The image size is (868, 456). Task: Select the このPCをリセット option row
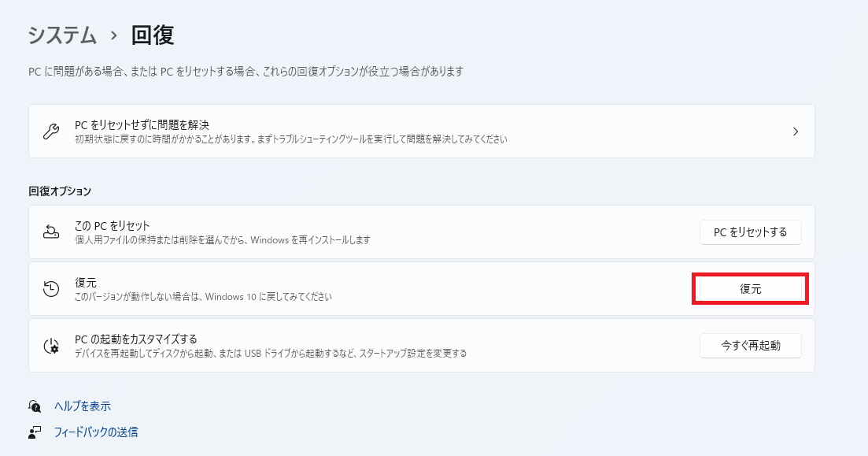[354, 231]
